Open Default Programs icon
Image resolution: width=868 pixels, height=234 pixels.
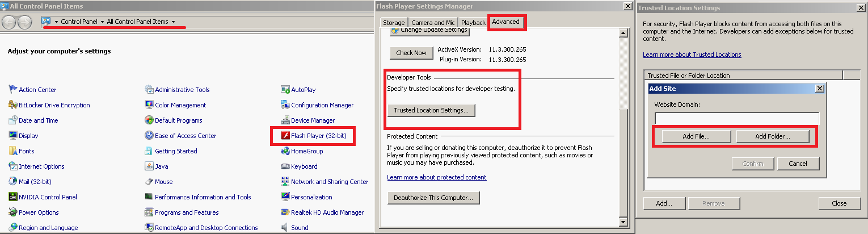tap(149, 120)
